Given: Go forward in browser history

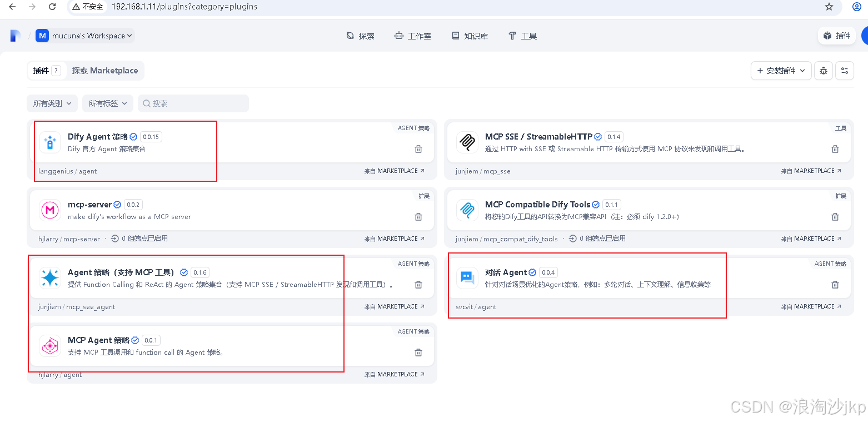Looking at the screenshot, I should 32,7.
